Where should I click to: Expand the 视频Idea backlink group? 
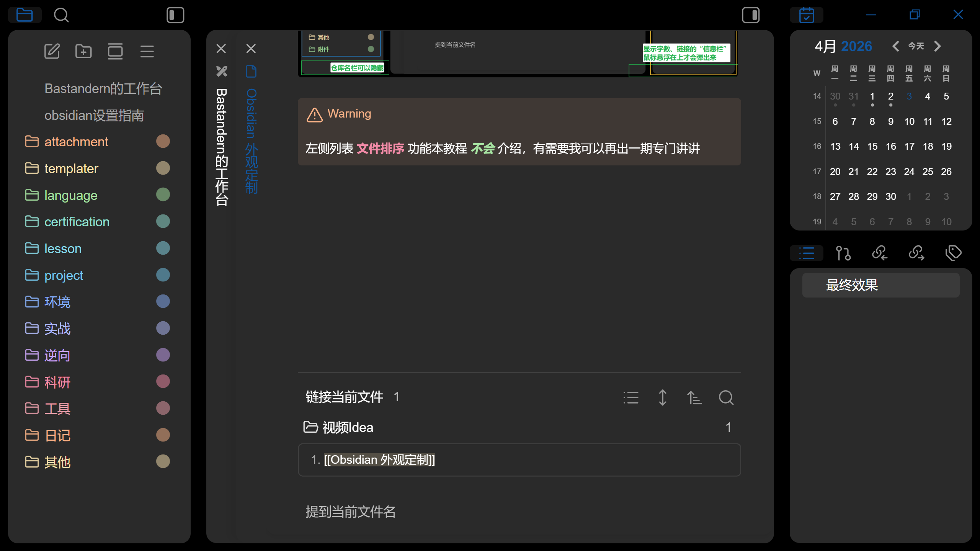click(x=348, y=427)
